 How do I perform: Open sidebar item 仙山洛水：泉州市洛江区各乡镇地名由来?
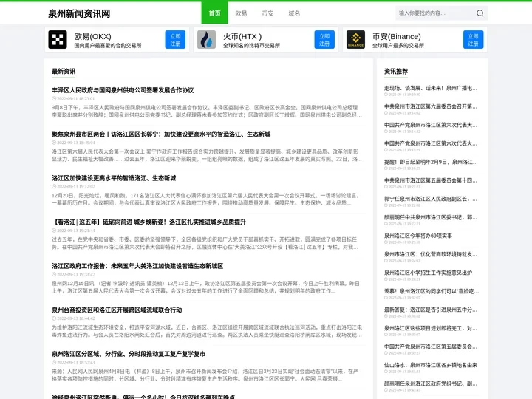point(431,366)
